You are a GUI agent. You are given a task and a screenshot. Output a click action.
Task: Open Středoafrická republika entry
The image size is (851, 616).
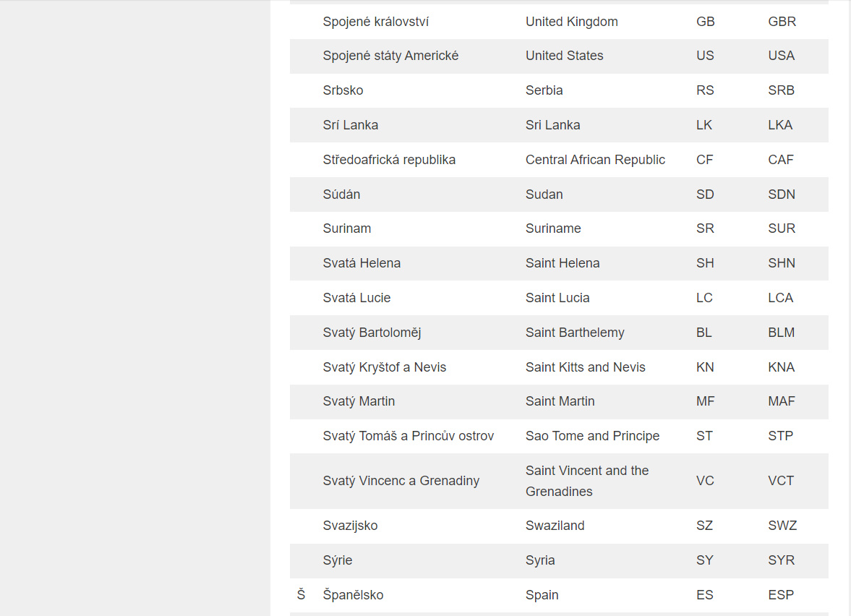(x=389, y=160)
